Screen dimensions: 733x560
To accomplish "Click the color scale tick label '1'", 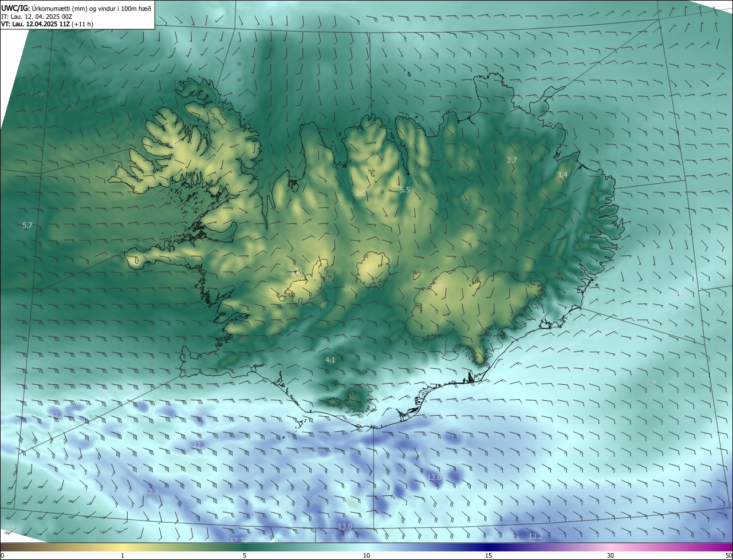I will [123, 555].
